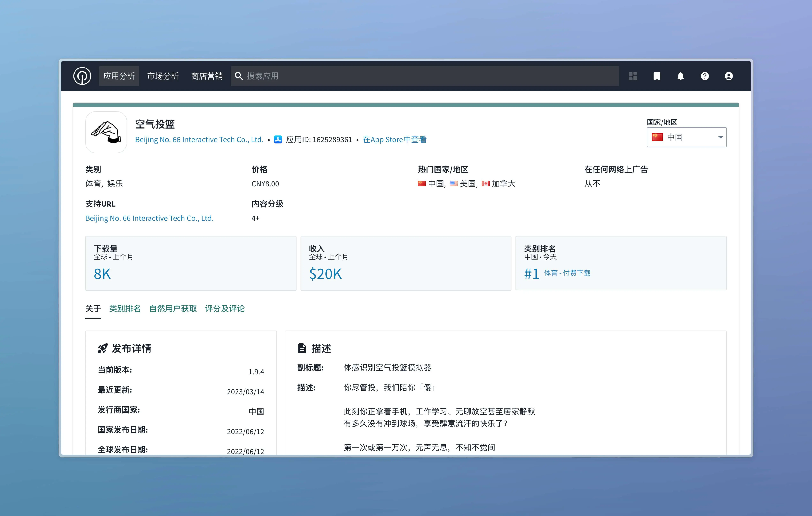
Task: Click the Canada flag beside 加拿大
Action: tap(486, 184)
